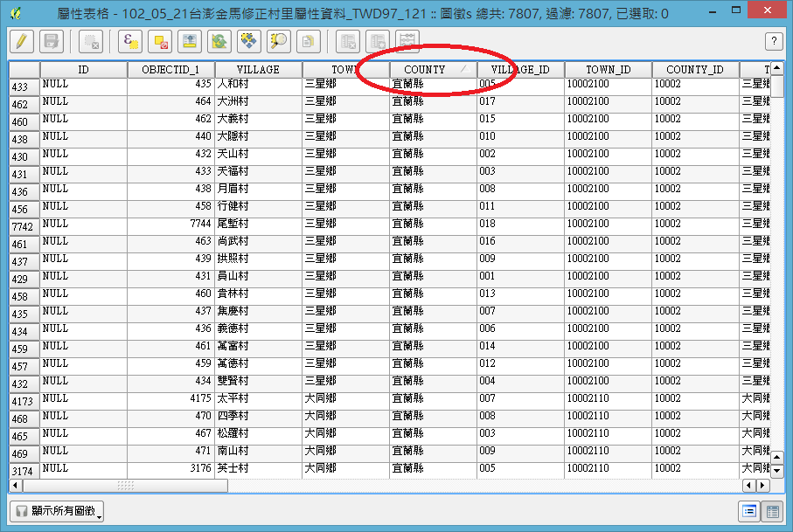Screen dimensions: 793x532
Task: Sort by the VILLAGE column header
Action: coord(258,70)
